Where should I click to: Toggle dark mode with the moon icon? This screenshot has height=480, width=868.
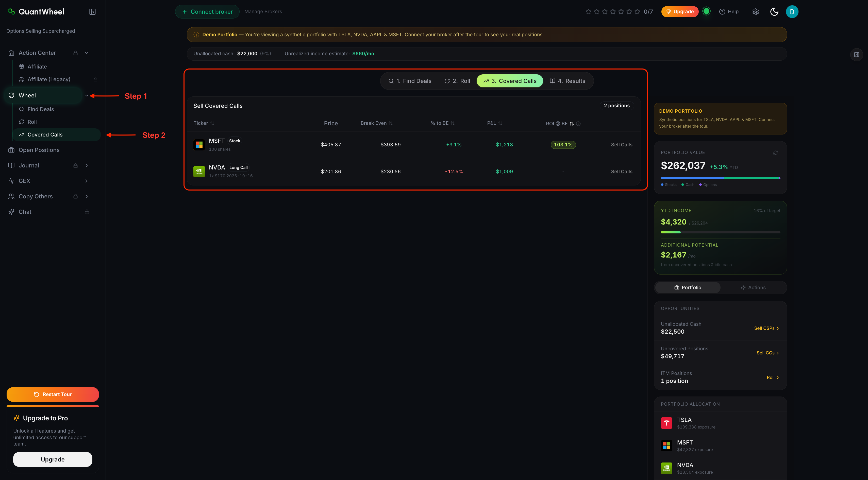point(774,12)
